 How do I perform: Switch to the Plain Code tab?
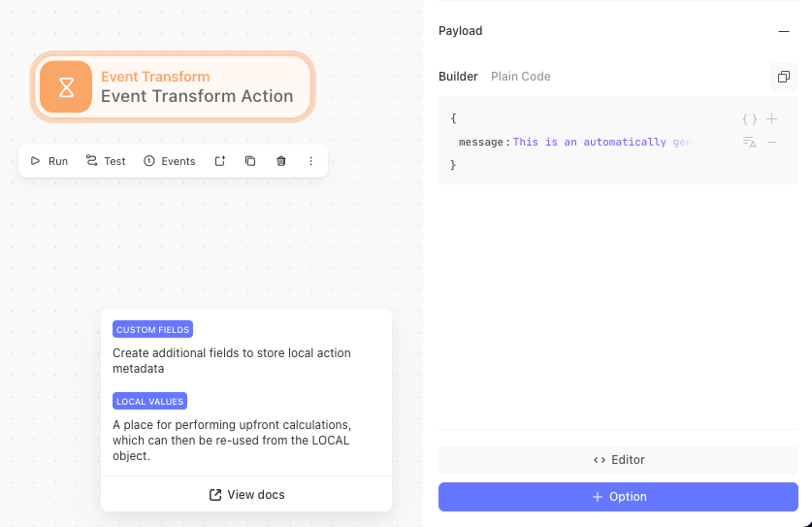[520, 77]
